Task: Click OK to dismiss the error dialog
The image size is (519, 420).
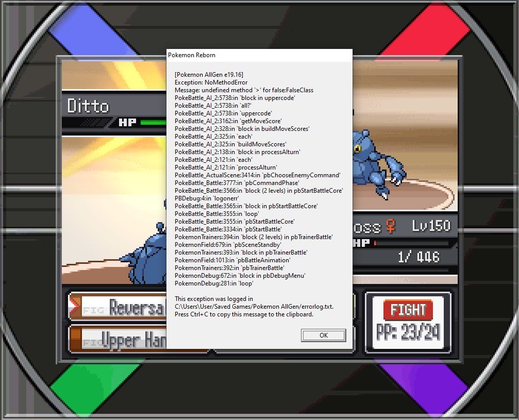Action: 323,335
